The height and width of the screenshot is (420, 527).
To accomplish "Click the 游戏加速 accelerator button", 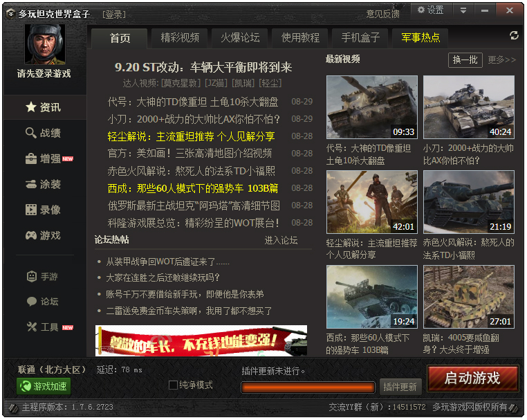I will coord(44,386).
